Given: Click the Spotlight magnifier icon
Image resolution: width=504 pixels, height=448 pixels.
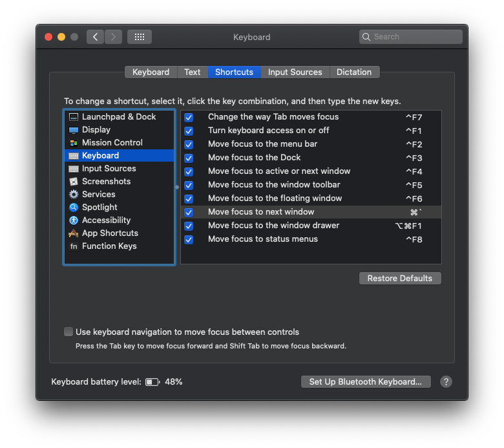Looking at the screenshot, I should (74, 208).
